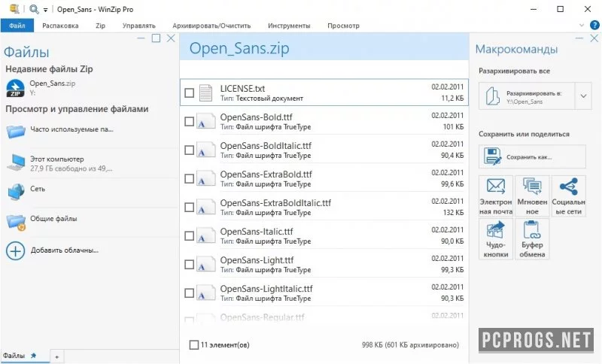Open the Сеть network icon
The width and height of the screenshot is (602, 364).
pyautogui.click(x=16, y=191)
